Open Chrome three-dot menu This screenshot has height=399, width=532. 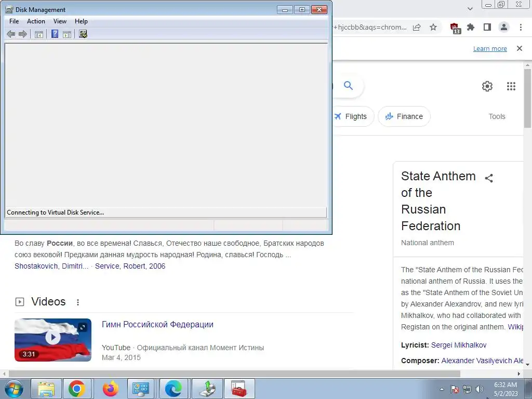[521, 27]
